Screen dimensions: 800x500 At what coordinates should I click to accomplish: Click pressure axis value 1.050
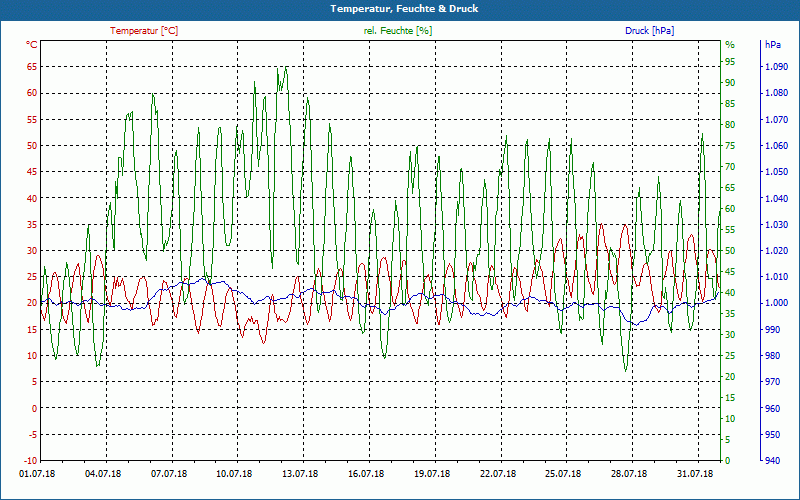[x=776, y=172]
